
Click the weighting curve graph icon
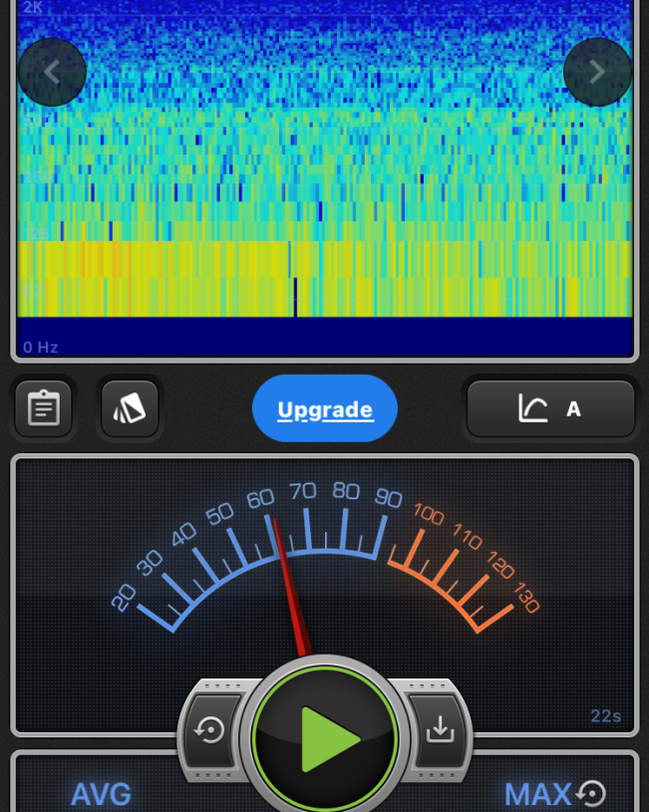tap(533, 408)
